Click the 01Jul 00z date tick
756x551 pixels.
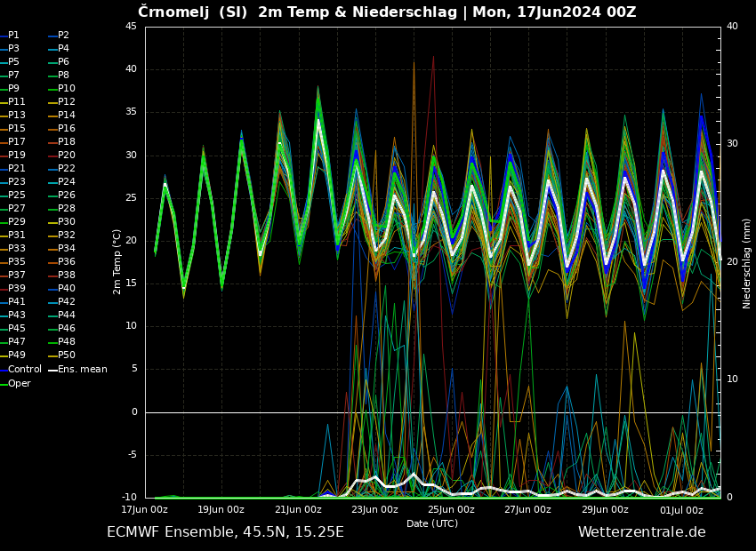coord(681,510)
